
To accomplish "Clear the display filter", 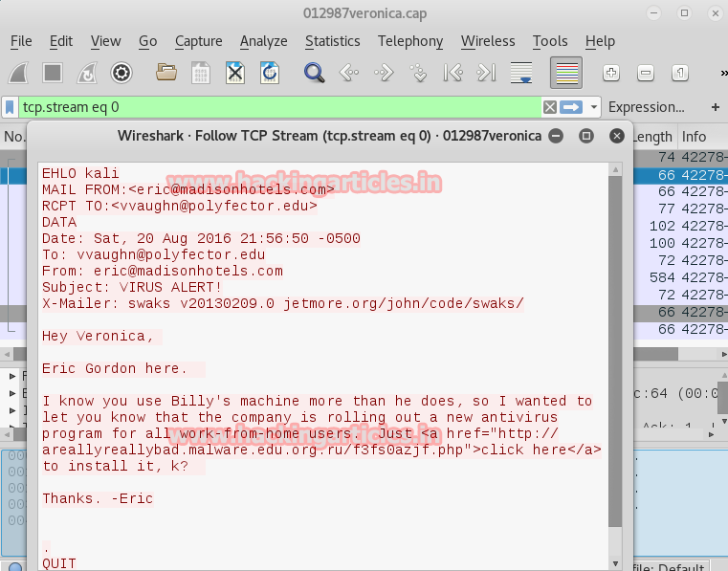I will (x=550, y=107).
